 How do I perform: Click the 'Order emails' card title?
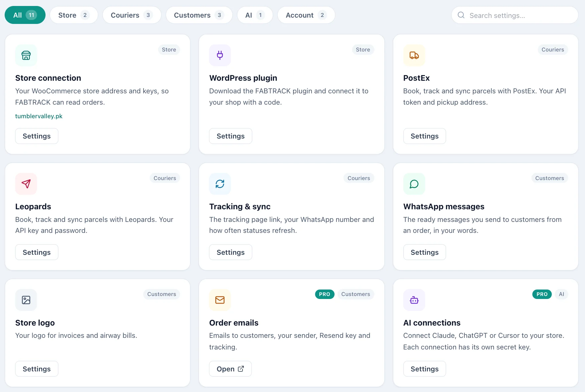tap(234, 323)
